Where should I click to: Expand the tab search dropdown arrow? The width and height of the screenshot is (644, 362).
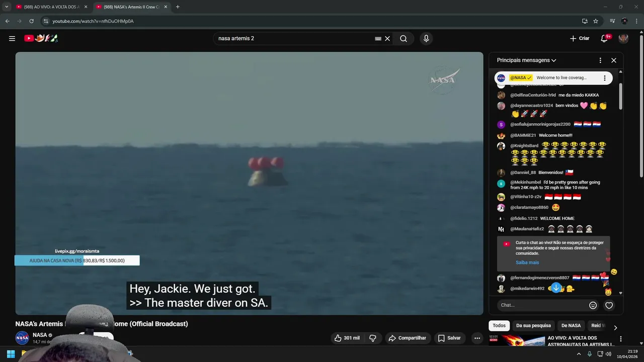(7, 7)
